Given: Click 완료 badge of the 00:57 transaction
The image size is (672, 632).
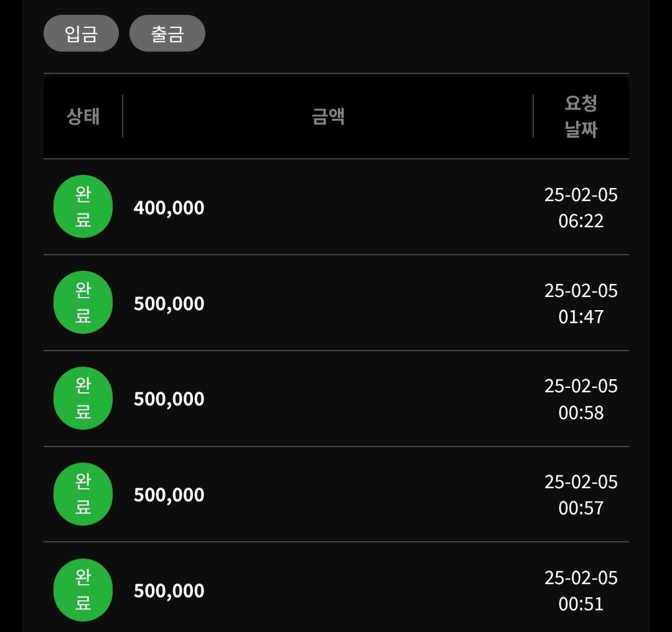Looking at the screenshot, I should tap(83, 494).
